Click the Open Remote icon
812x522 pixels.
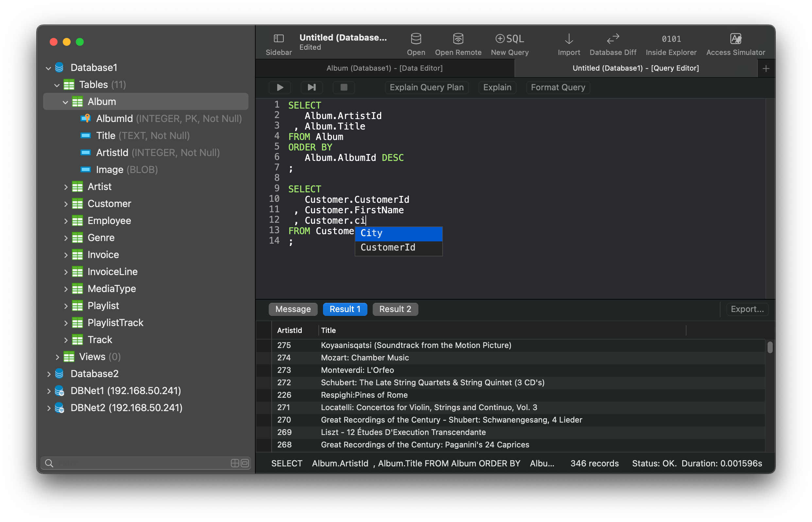tap(458, 39)
